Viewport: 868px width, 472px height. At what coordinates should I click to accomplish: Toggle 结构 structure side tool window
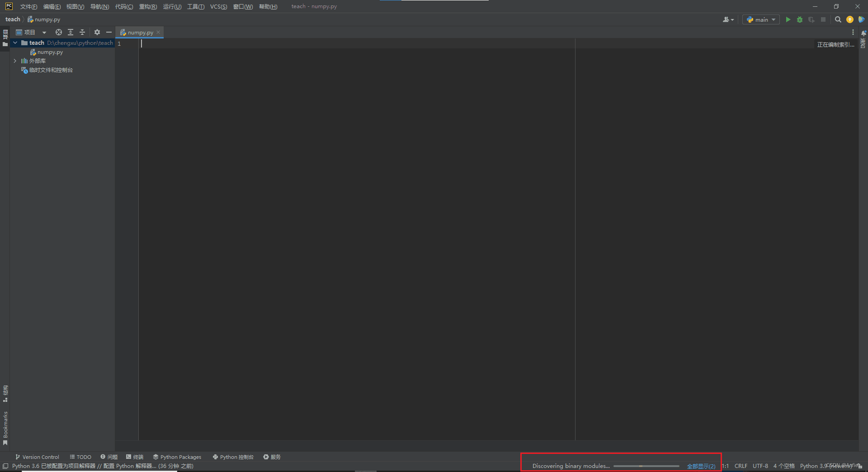pyautogui.click(x=5, y=394)
